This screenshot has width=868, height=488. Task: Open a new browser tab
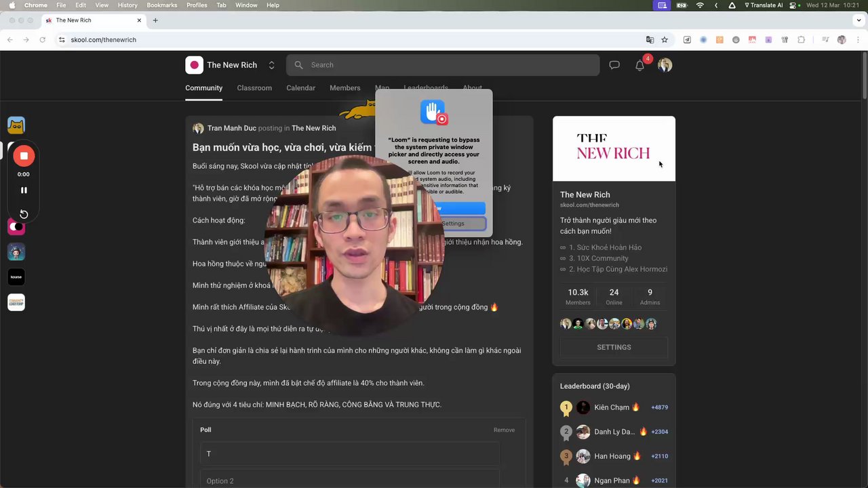(155, 20)
